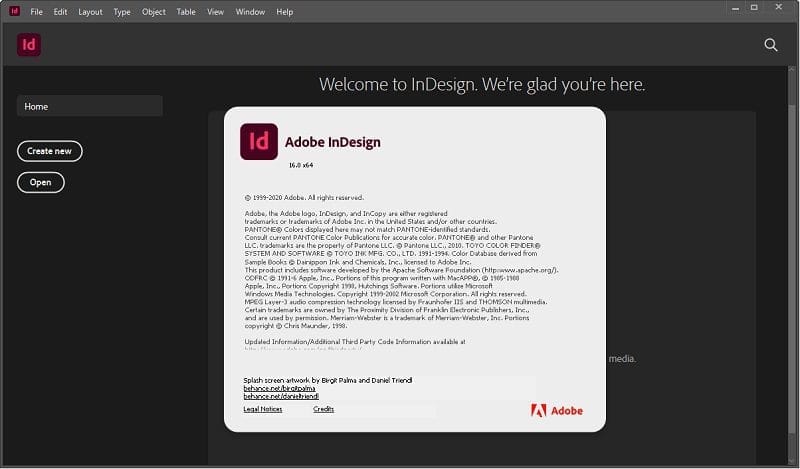Open the Legal Notices link
800x469 pixels.
coord(263,409)
